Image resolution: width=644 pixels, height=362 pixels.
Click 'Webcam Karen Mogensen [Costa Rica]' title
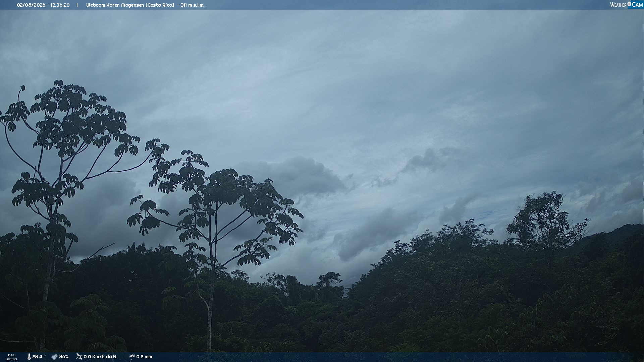[x=130, y=5]
